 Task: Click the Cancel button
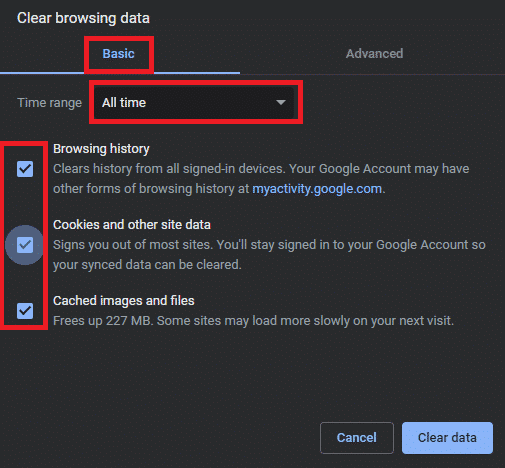point(357,438)
